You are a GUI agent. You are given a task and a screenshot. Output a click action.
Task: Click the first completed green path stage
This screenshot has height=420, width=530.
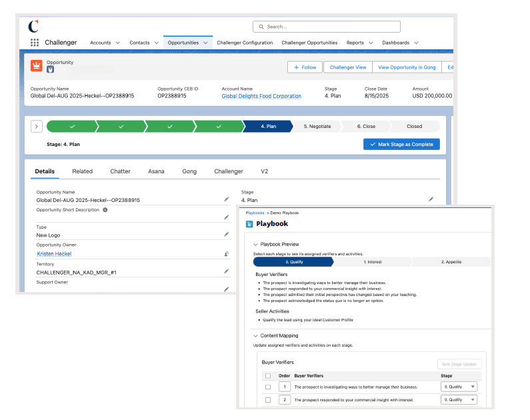[72, 127]
